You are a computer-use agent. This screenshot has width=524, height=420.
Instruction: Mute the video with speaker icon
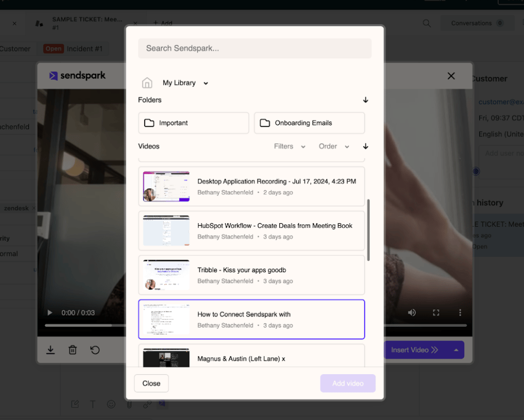[412, 313]
